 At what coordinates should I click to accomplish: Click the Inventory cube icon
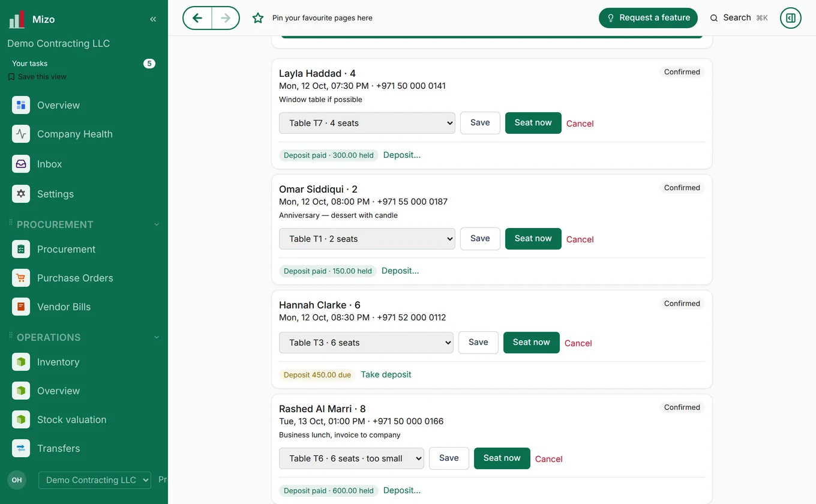pyautogui.click(x=21, y=362)
